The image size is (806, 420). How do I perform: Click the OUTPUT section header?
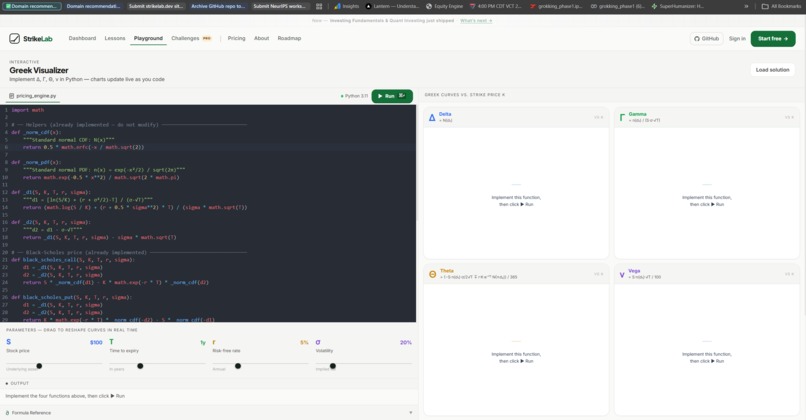20,384
